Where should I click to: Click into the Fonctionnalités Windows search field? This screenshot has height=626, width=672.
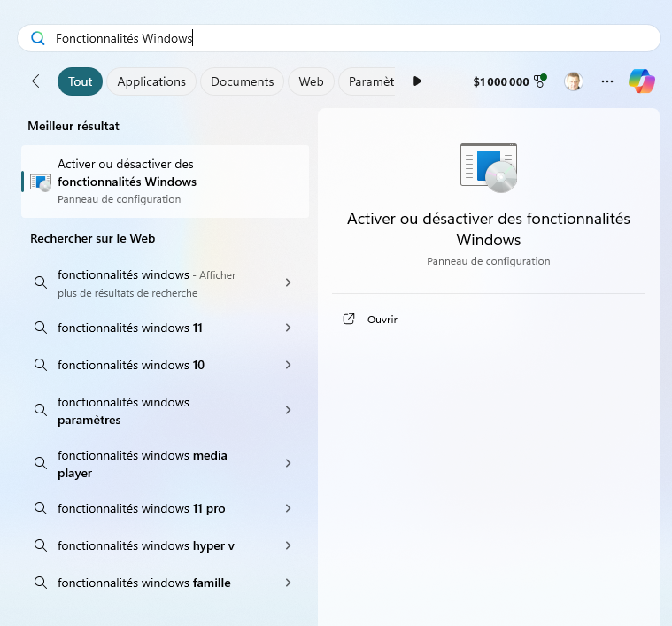[338, 39]
